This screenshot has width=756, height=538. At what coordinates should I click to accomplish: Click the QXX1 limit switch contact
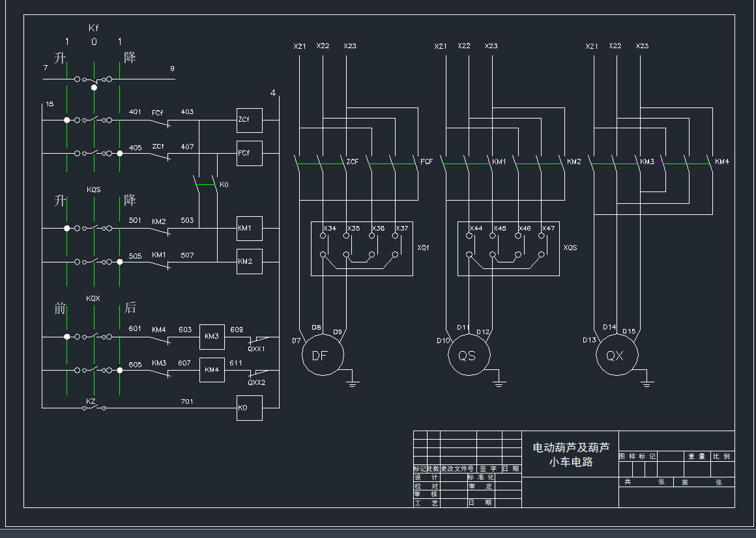click(x=258, y=340)
